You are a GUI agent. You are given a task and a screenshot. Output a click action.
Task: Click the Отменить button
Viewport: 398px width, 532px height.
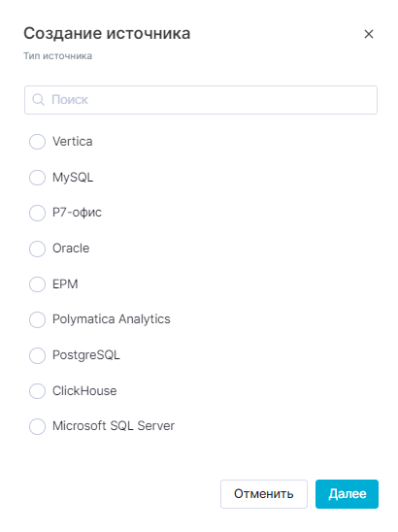[264, 494]
